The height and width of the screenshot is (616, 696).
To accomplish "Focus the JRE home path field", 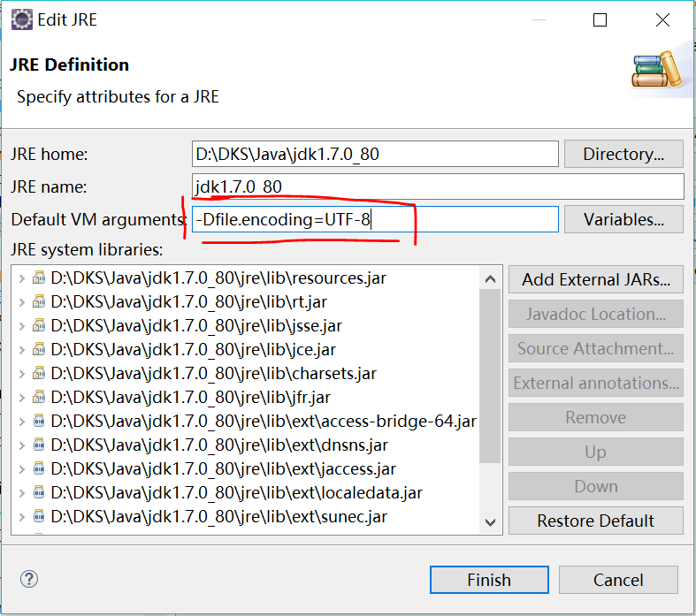I will coord(375,154).
